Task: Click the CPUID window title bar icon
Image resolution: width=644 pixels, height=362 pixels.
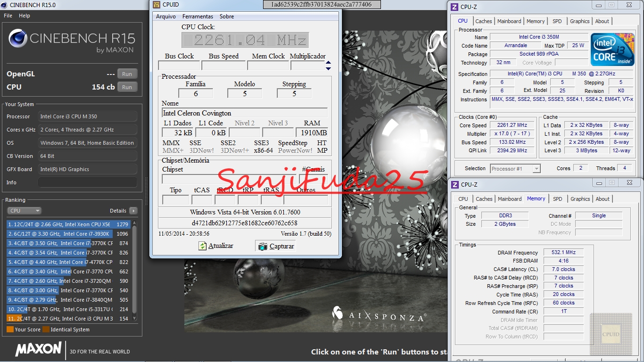Action: [157, 5]
